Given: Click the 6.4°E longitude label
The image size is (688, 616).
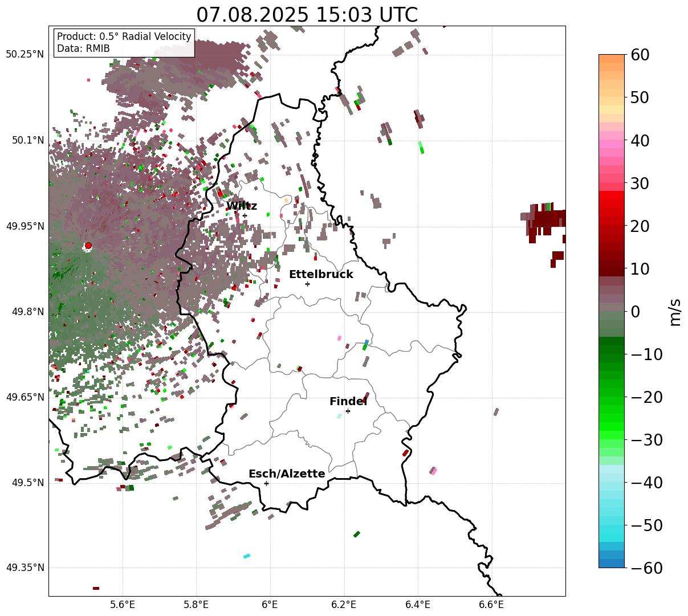Looking at the screenshot, I should pos(418,605).
